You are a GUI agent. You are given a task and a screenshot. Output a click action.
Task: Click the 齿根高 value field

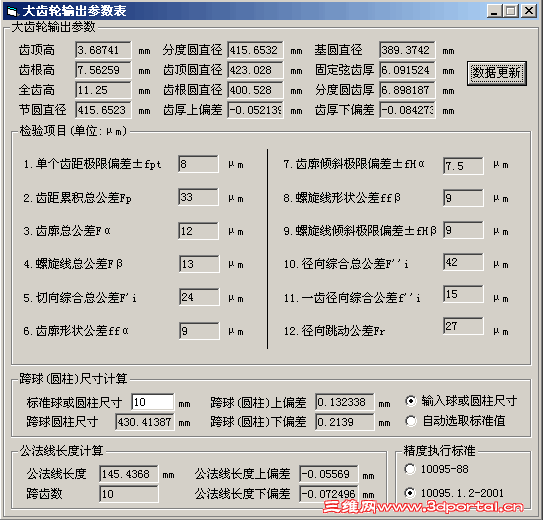point(103,70)
